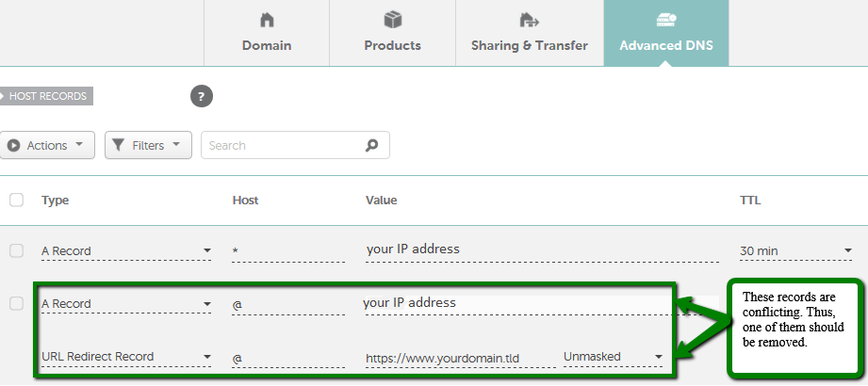Image resolution: width=868 pixels, height=386 pixels.
Task: Click the box icon above Products
Action: pyautogui.click(x=392, y=21)
